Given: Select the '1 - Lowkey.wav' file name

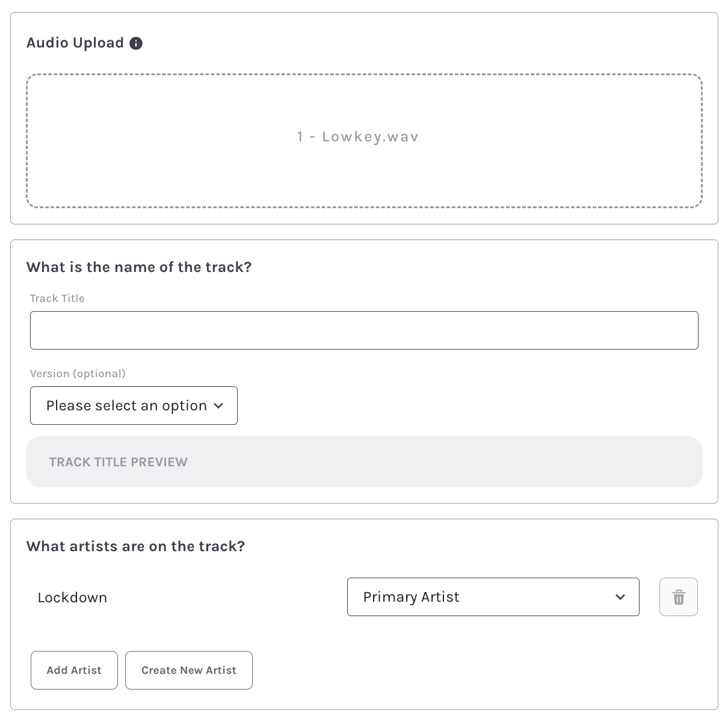Looking at the screenshot, I should coord(358,137).
